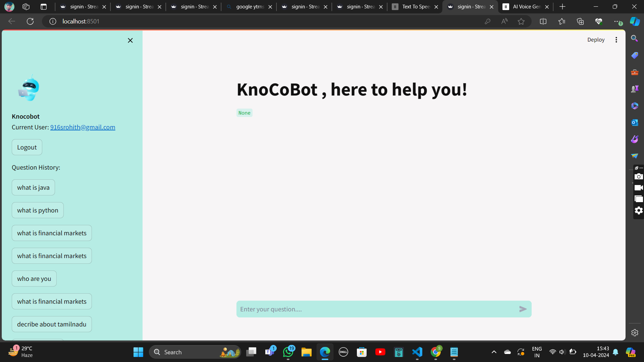Expand hidden system tray icons chevron
644x362 pixels.
point(494,352)
